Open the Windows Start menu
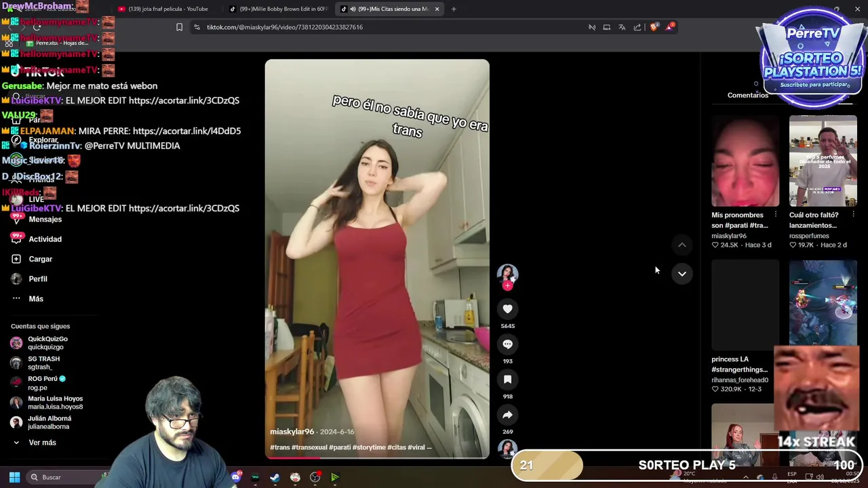 [x=14, y=477]
